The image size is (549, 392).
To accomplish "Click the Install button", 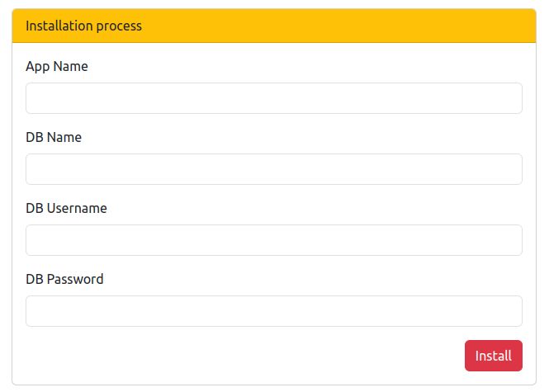I will [x=493, y=356].
